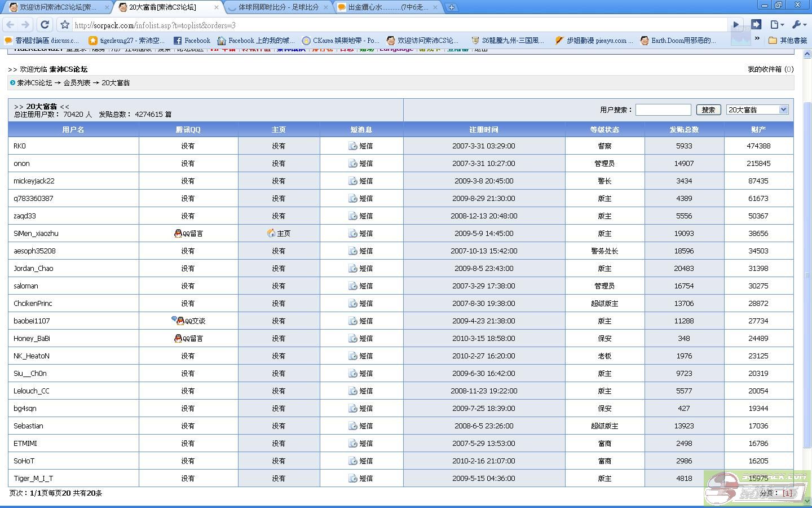Send short message to RK0
Screen dimensions: 812x508
point(361,146)
